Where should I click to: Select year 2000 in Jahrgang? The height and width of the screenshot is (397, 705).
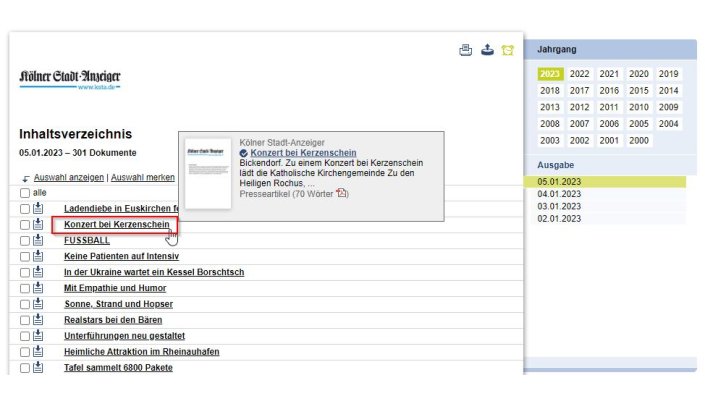coord(639,140)
